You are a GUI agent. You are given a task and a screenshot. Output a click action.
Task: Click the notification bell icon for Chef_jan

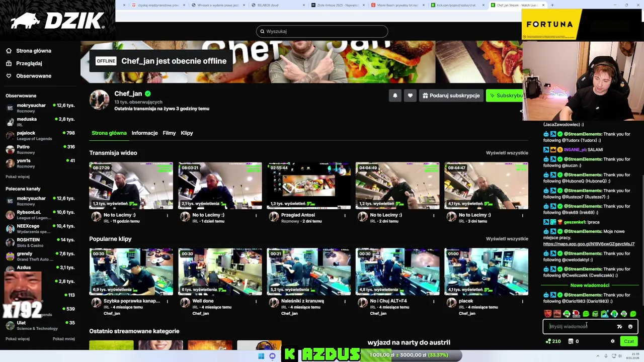click(x=395, y=96)
